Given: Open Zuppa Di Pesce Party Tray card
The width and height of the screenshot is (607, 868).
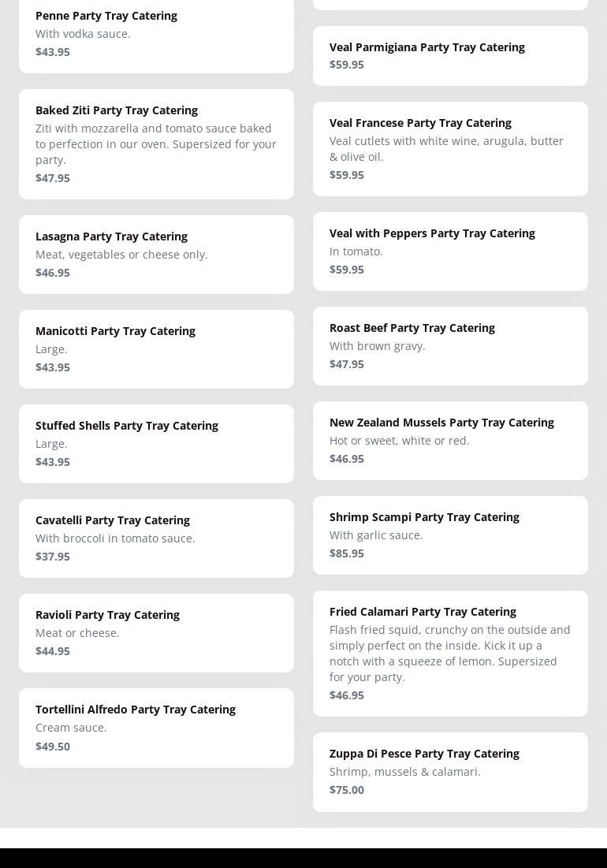Looking at the screenshot, I should [450, 773].
